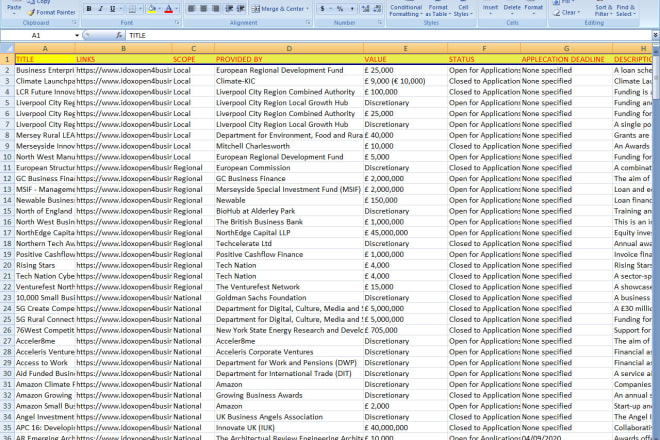Select cell 'BioHub at Alderley Park'
Screen dimensions: 660x440
pos(289,211)
